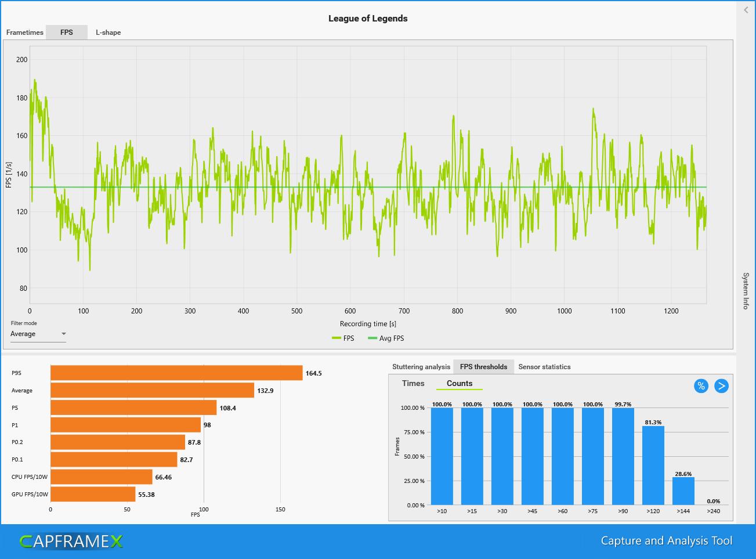Image resolution: width=756 pixels, height=559 pixels.
Task: Click the blue right-arrow icon button
Action: tap(721, 386)
